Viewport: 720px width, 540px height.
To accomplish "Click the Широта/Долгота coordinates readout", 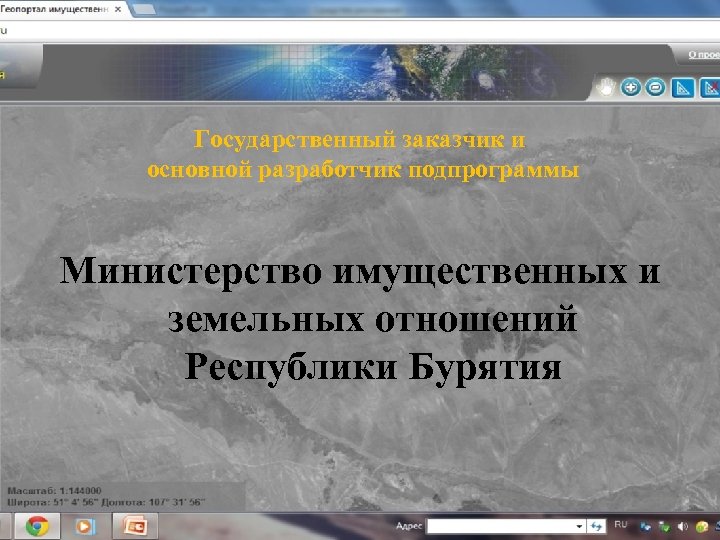I will coord(106,502).
